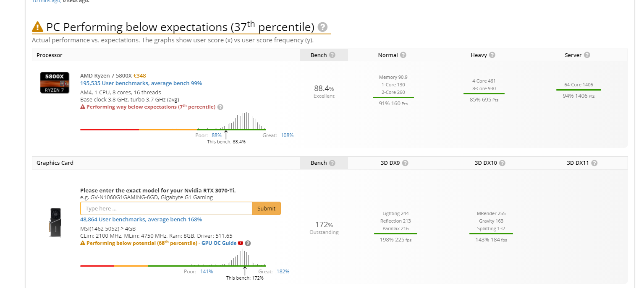Click help icon next to 3D DX11
644x288 pixels.
point(594,163)
